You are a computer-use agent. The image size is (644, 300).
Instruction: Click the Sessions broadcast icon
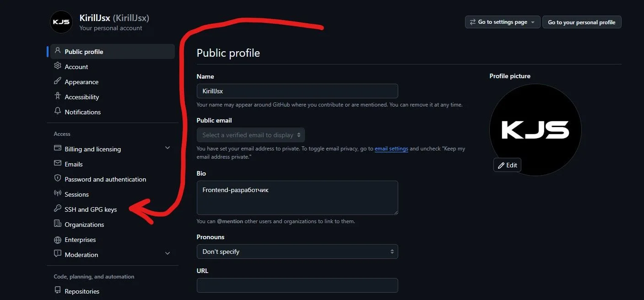point(58,194)
